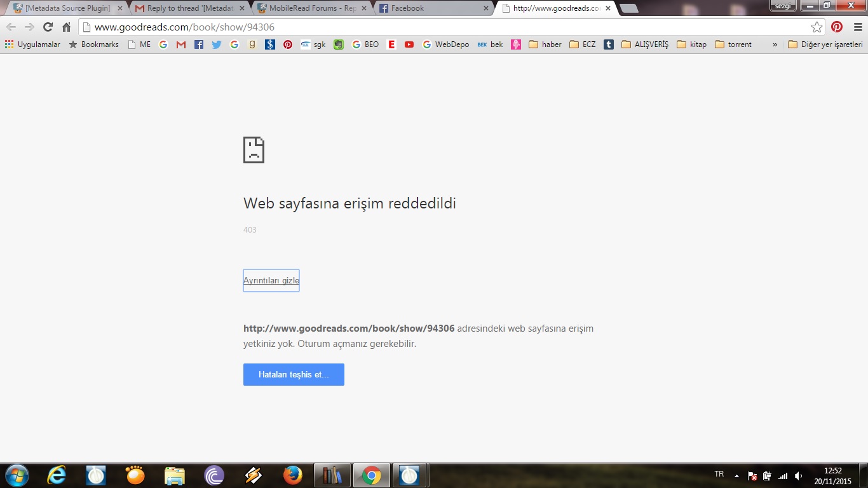
Task: Open the Evernote elephant bookmark icon
Action: pos(339,44)
